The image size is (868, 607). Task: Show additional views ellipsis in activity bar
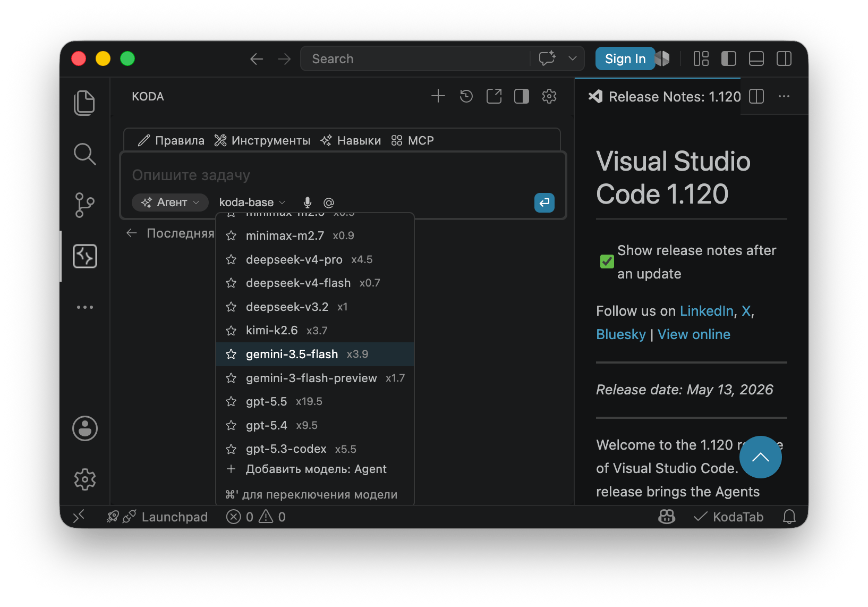pos(84,307)
